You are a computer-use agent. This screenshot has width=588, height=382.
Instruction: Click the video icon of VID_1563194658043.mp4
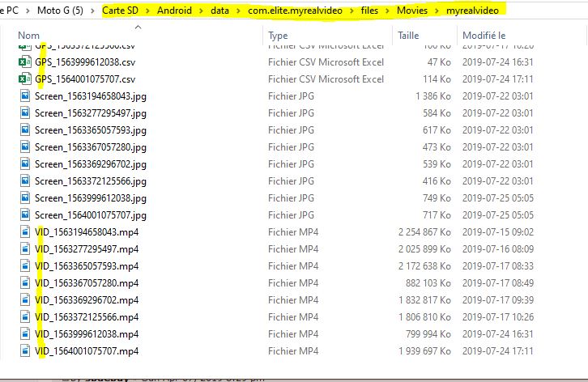[x=27, y=232]
